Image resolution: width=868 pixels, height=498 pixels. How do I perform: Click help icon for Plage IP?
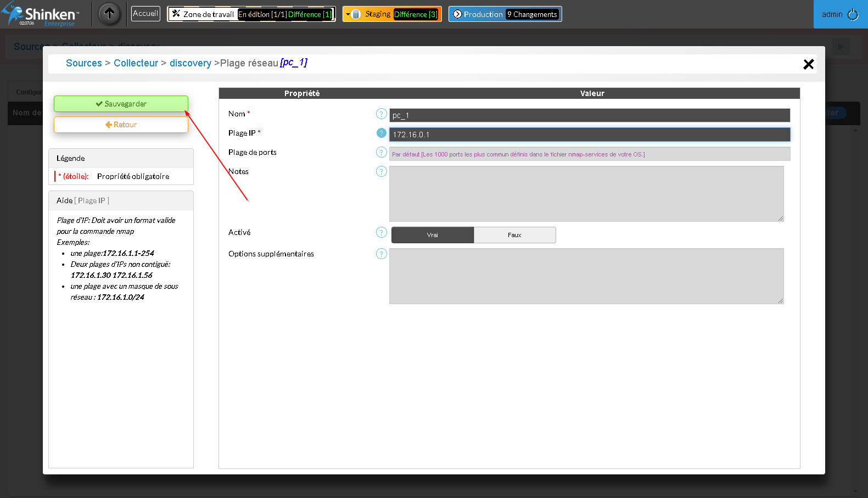click(382, 133)
